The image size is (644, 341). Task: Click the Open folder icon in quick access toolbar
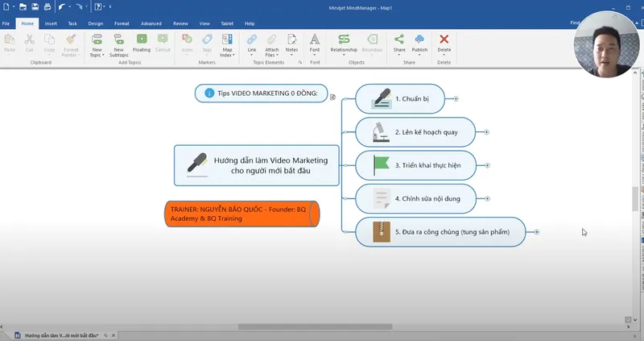(x=23, y=6)
